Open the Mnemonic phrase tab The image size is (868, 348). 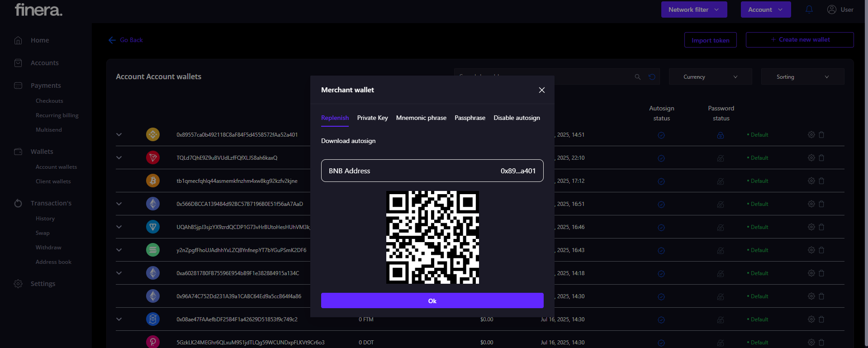tap(421, 118)
